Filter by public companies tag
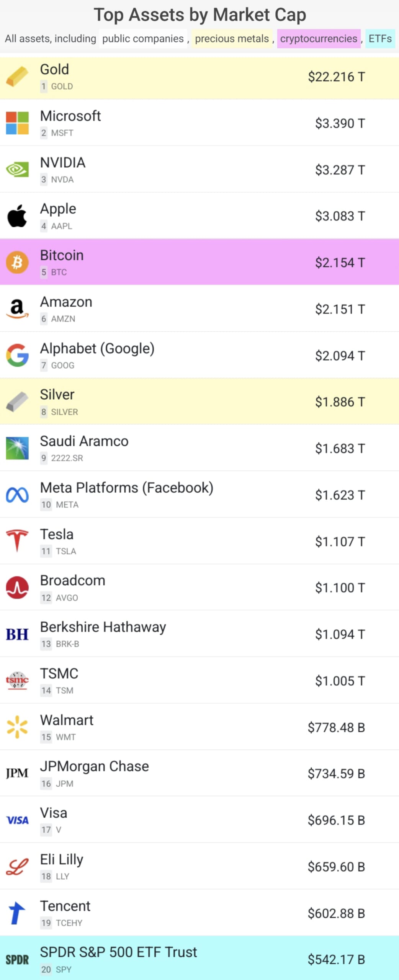 143,39
